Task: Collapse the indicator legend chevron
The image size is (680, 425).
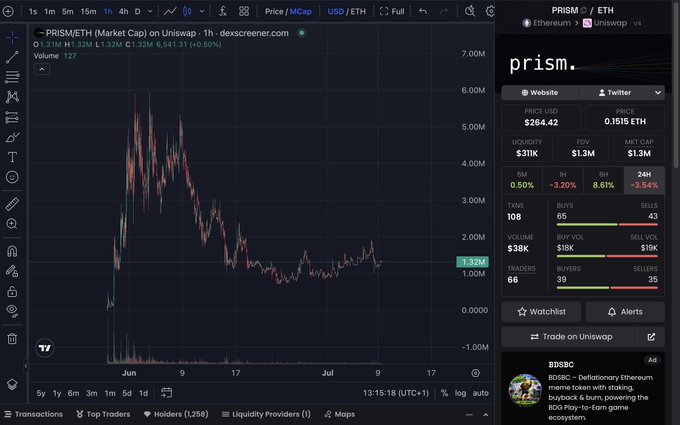Action: pyautogui.click(x=42, y=69)
